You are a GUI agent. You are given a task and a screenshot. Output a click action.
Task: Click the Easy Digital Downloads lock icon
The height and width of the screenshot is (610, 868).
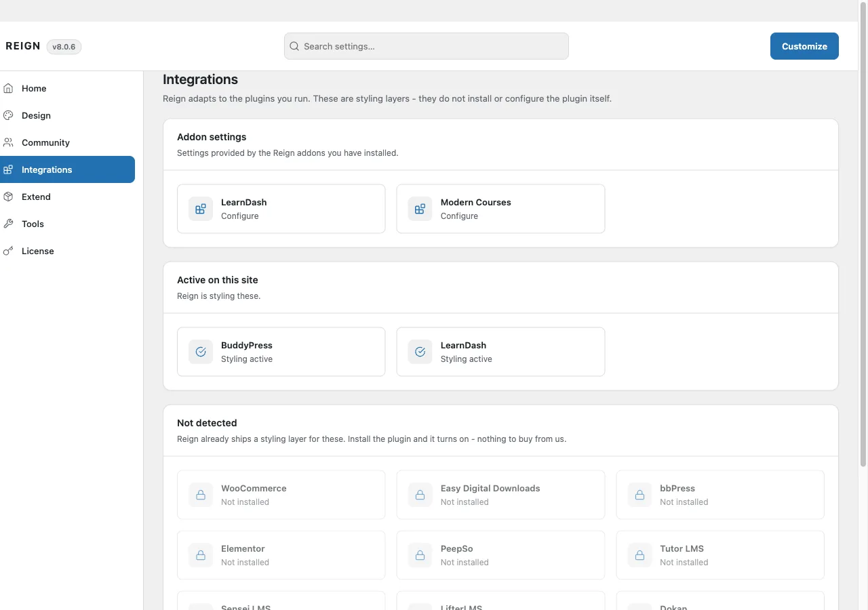[420, 495]
